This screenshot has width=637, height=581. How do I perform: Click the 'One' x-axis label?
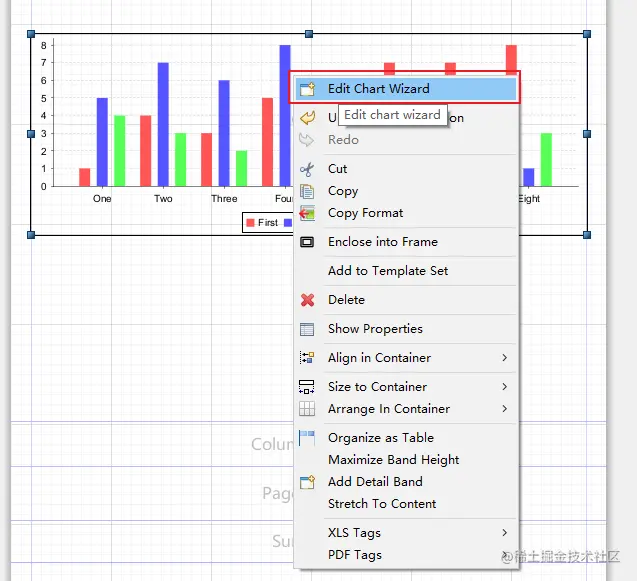pos(102,199)
